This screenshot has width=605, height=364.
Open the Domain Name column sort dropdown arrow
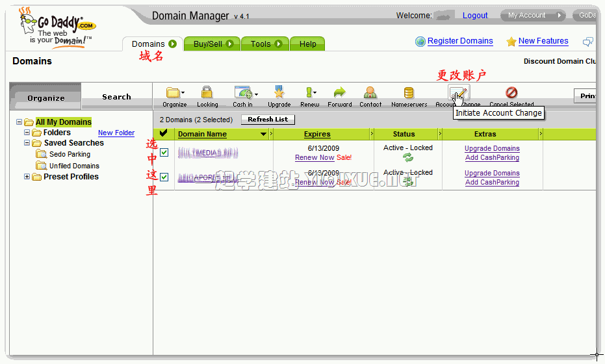click(x=264, y=135)
